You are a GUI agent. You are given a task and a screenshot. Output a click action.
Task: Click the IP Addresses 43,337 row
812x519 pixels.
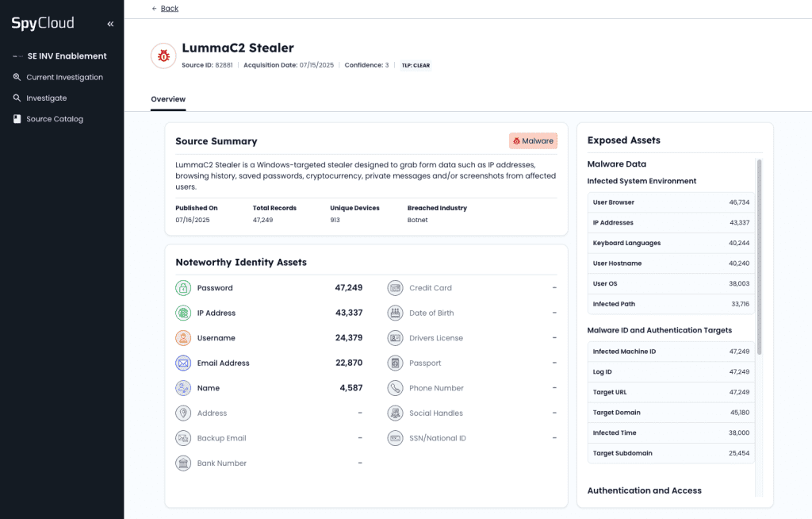(x=671, y=222)
